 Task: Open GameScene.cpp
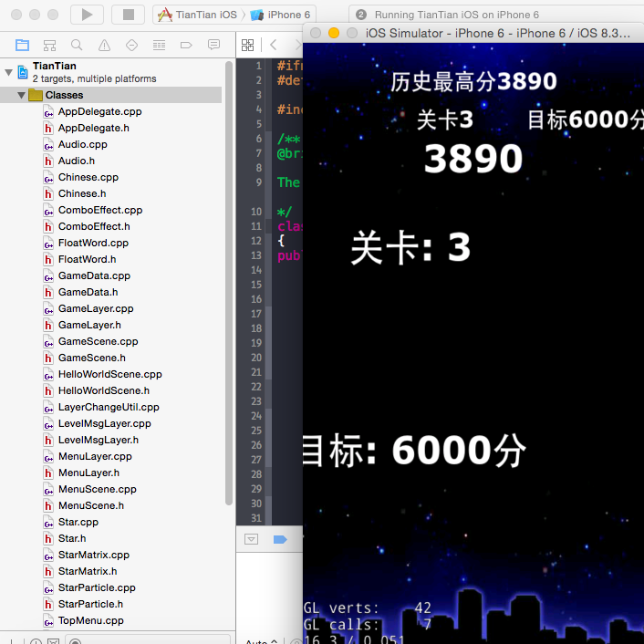99,342
